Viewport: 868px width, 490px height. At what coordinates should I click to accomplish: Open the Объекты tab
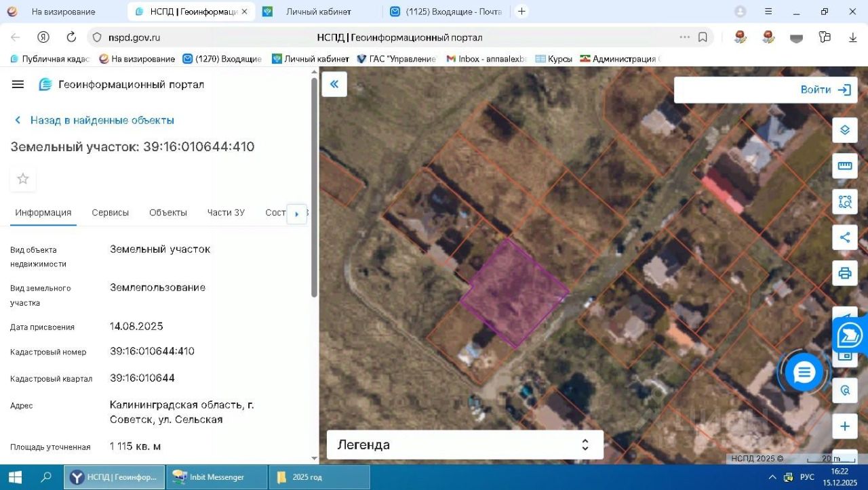point(168,212)
